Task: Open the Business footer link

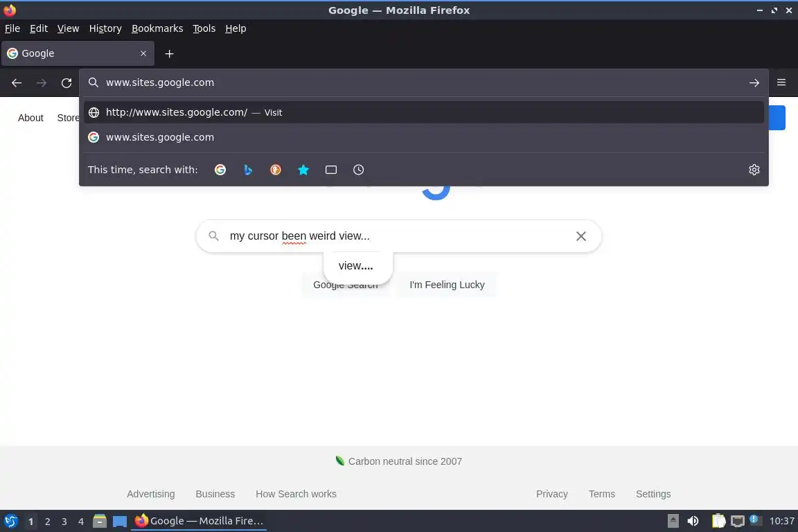Action: [215, 494]
